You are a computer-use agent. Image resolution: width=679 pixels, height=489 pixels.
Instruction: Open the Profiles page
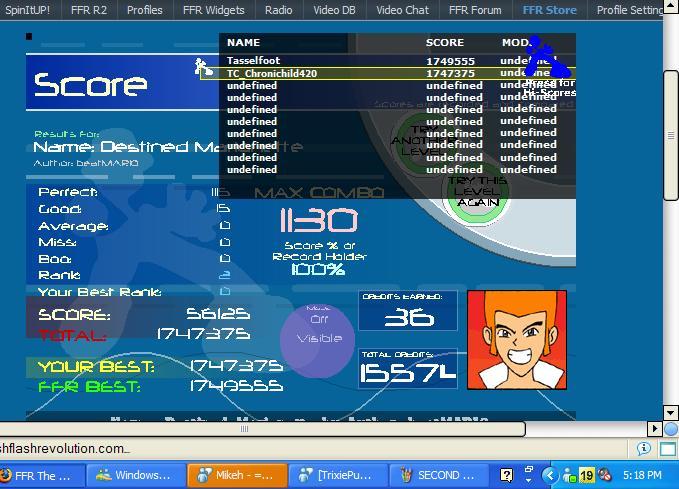click(144, 10)
